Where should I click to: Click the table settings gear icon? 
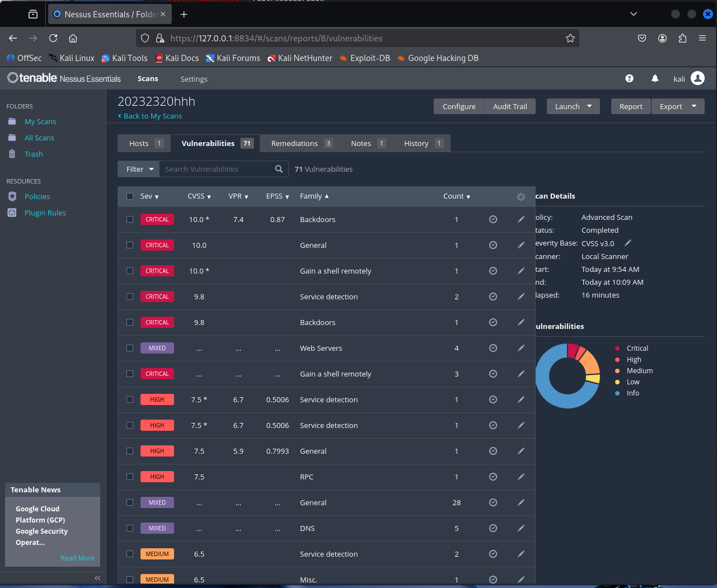click(521, 197)
